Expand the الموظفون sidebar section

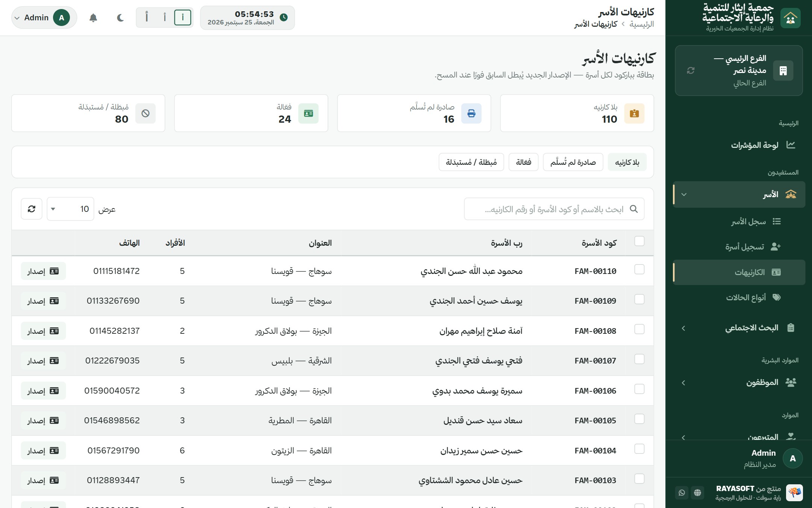[x=739, y=383]
